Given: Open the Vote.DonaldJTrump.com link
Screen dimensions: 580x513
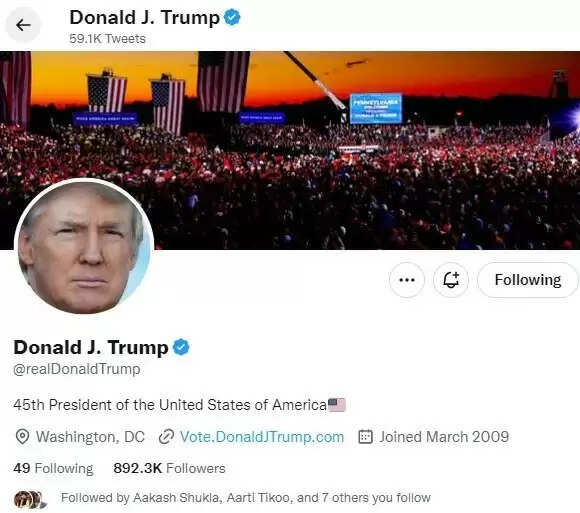Looking at the screenshot, I should click(x=262, y=437).
